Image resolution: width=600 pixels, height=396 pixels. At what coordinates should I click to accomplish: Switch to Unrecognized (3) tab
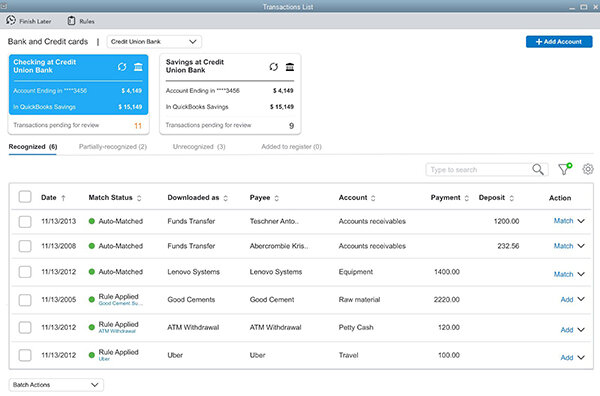(x=199, y=147)
